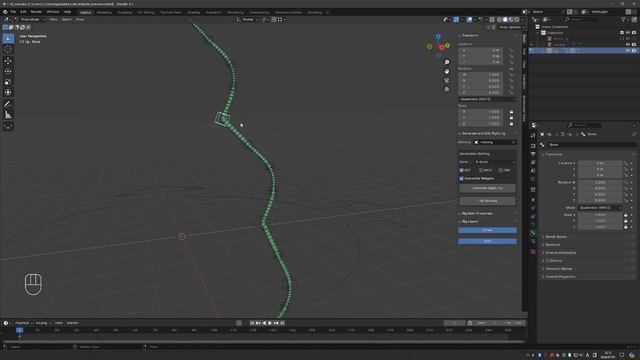Toggle the MCH checkbox in Generation Setting
Viewport: 640px width, 360px height.
point(481,170)
